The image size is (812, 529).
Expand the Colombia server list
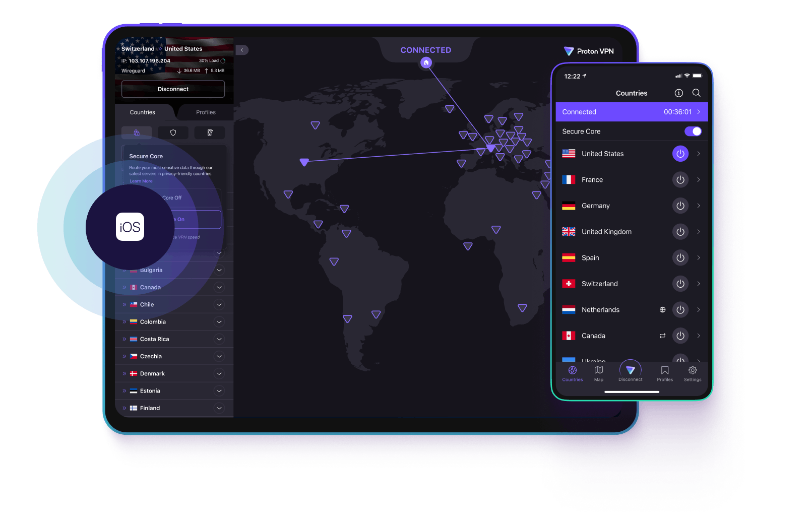219,322
